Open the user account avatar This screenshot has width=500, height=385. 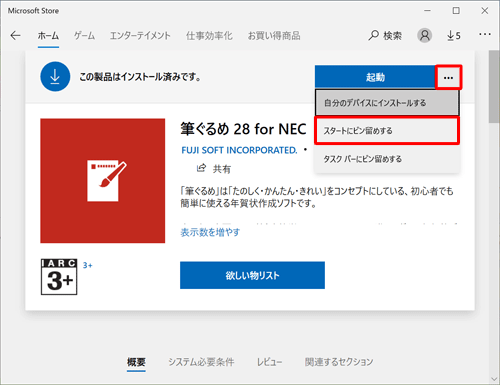(425, 35)
